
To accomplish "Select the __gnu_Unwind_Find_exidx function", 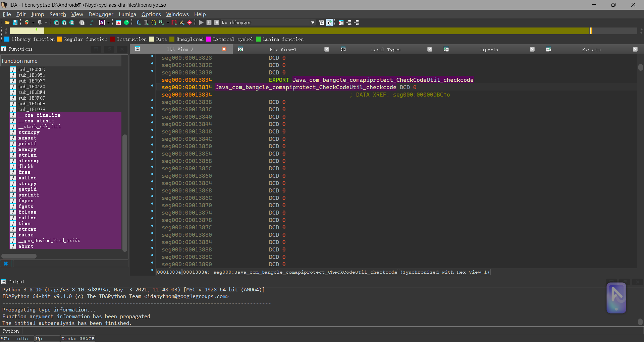I will tap(49, 240).
